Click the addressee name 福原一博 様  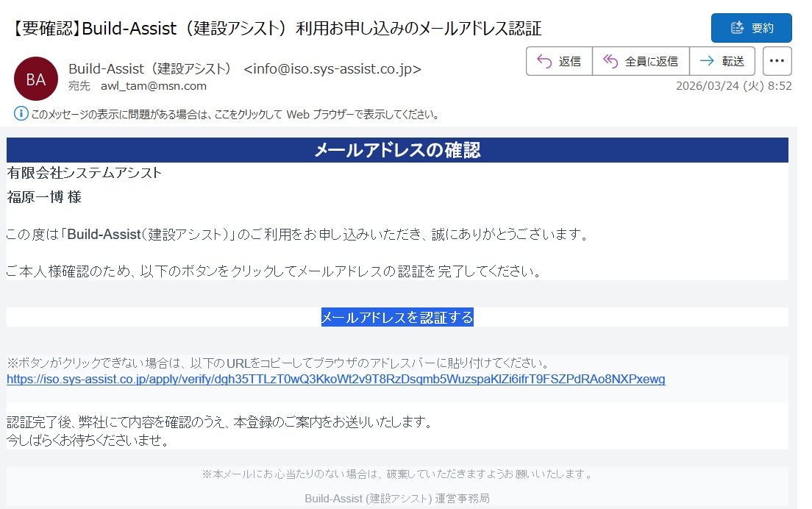point(44,197)
